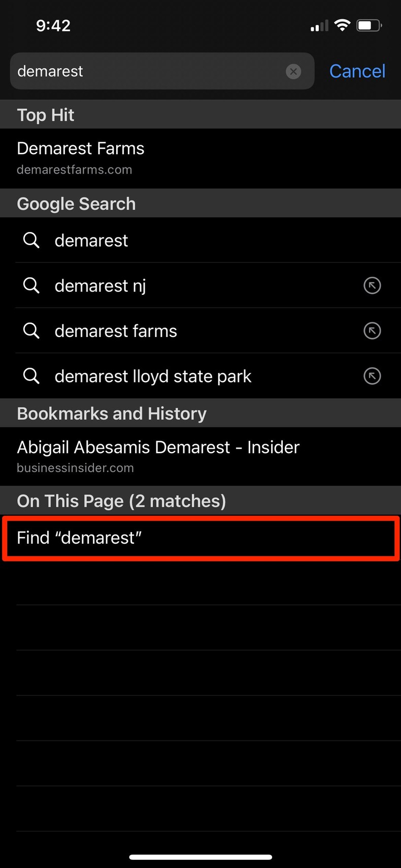Clear the search field text with the X icon
Image resolution: width=401 pixels, height=868 pixels.
(x=293, y=72)
